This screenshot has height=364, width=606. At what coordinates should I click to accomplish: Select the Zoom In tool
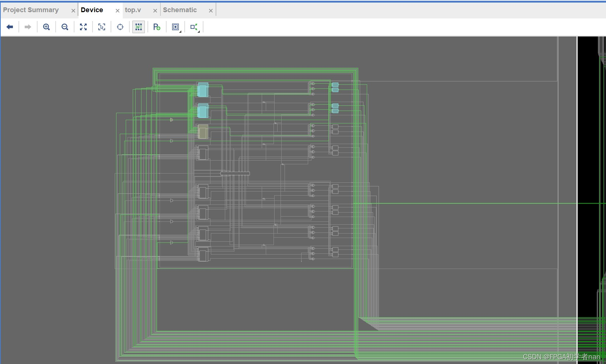pos(46,27)
